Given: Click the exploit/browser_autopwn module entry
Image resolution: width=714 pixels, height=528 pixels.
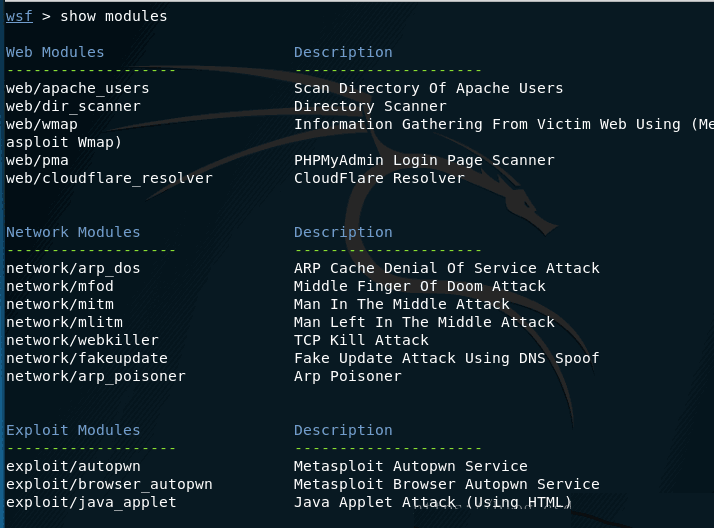Looking at the screenshot, I should (109, 484).
